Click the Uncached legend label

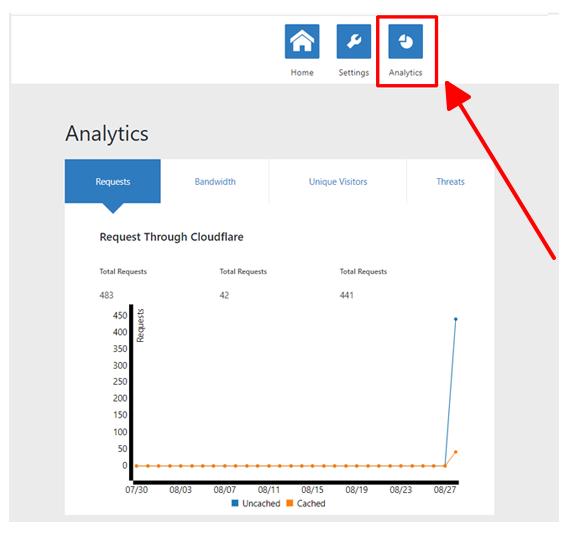[261, 503]
